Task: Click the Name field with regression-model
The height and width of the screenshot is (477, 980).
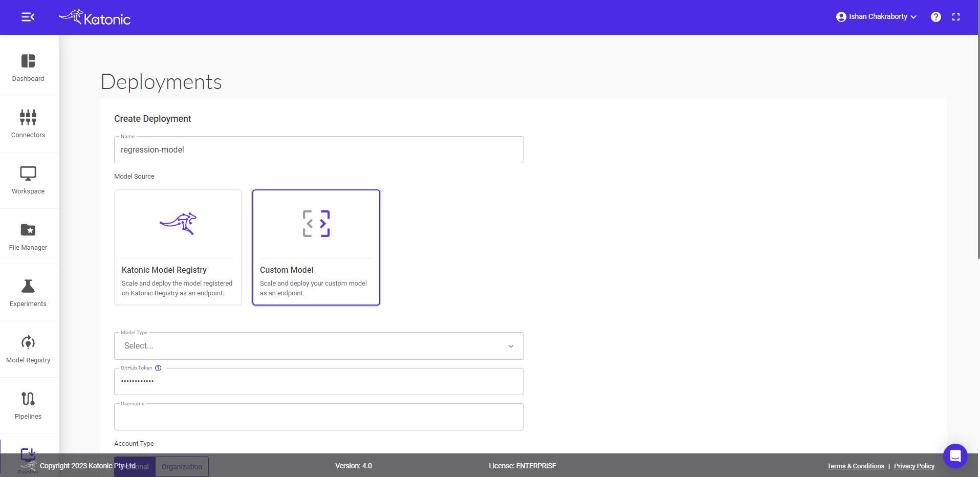Action: point(319,150)
